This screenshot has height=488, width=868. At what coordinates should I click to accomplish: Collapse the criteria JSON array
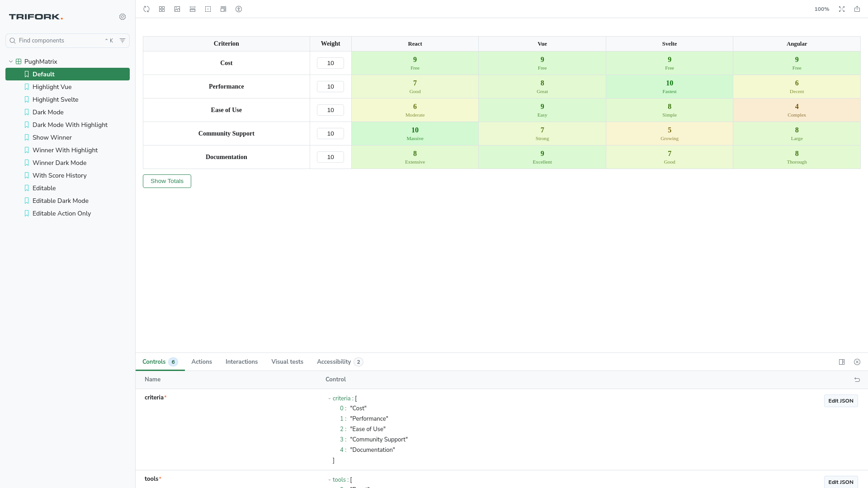[330, 399]
